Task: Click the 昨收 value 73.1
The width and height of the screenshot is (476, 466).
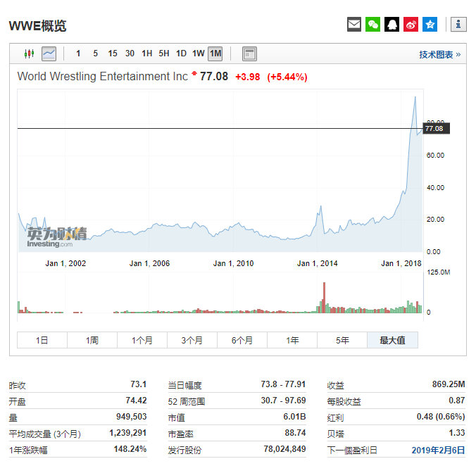Action: 139,384
